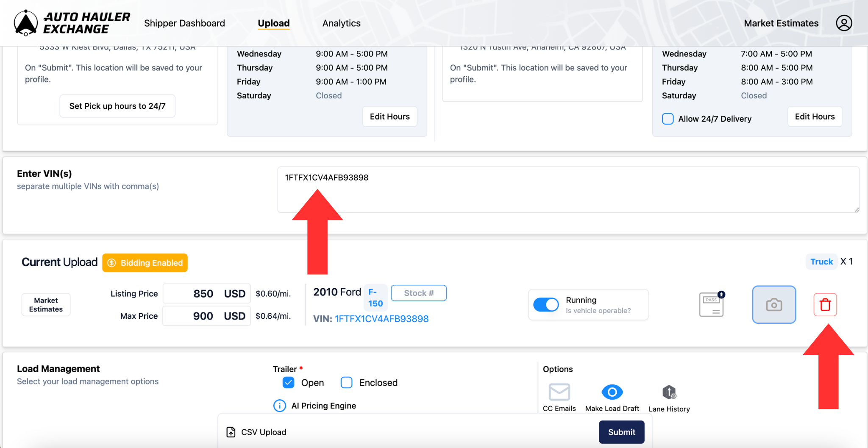Select the CC Emails envelope icon
This screenshot has width=868, height=448.
pyautogui.click(x=559, y=392)
